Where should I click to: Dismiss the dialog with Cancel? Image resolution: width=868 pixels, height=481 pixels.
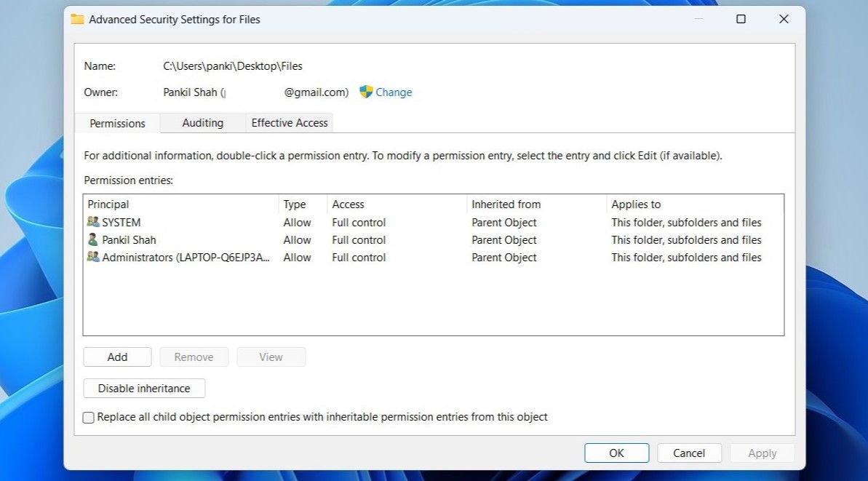[x=689, y=452]
